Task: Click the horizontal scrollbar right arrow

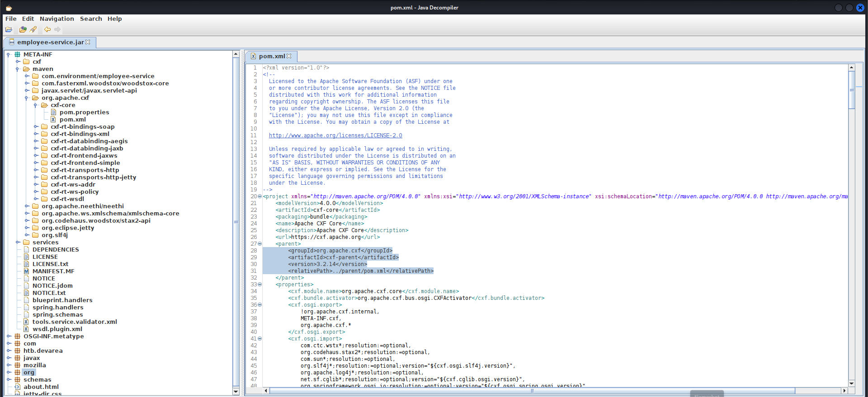Action: coord(844,391)
